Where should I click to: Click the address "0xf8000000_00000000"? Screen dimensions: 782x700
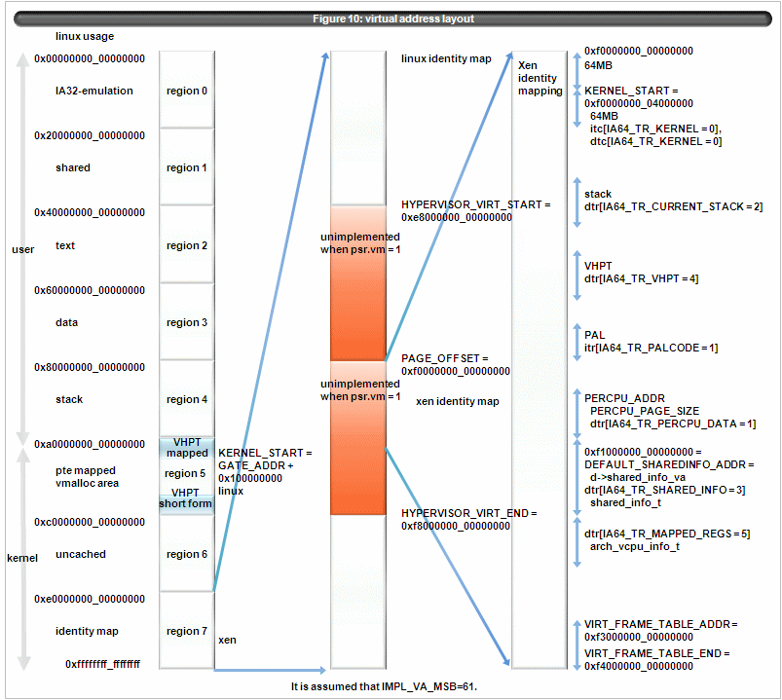[x=456, y=527]
